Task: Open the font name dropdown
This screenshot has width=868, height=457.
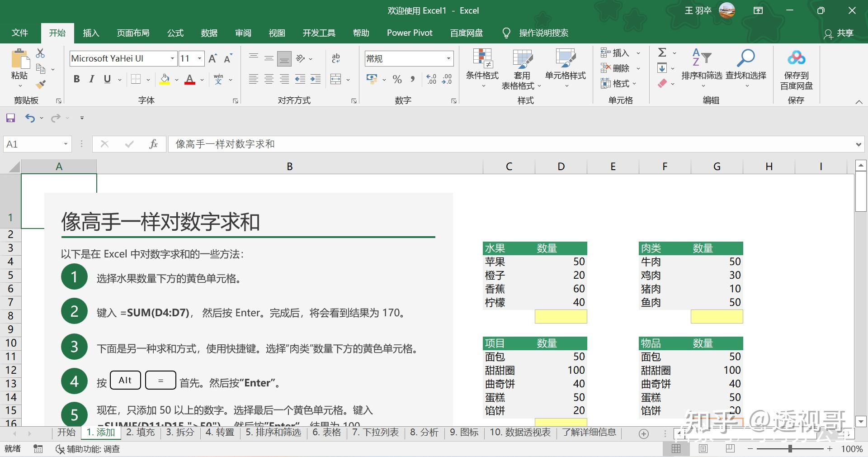Action: point(172,58)
